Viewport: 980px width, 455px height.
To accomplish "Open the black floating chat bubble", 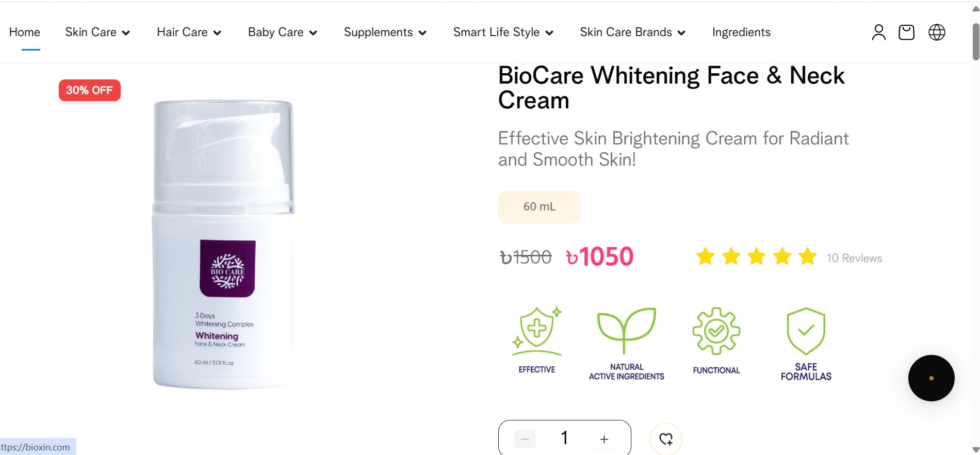I will point(931,378).
